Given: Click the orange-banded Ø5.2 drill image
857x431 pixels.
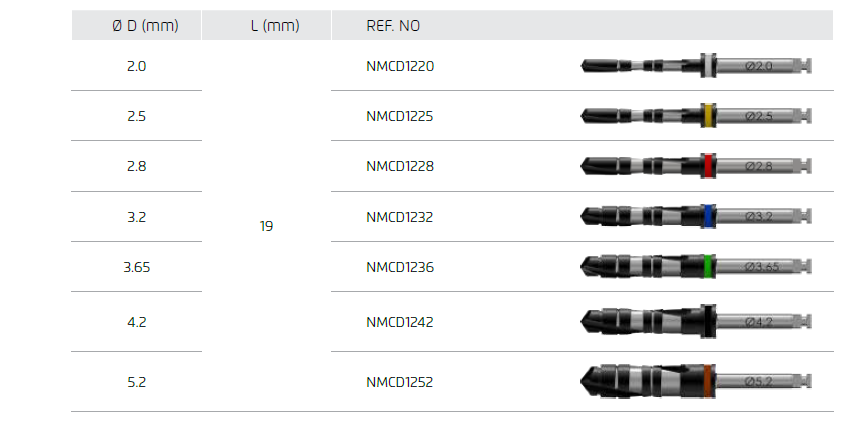Looking at the screenshot, I should point(697,381).
